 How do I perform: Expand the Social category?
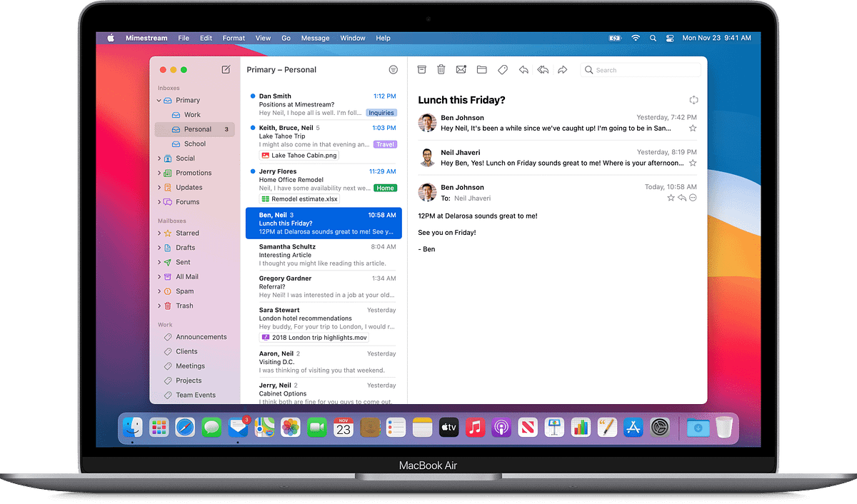[x=160, y=158]
